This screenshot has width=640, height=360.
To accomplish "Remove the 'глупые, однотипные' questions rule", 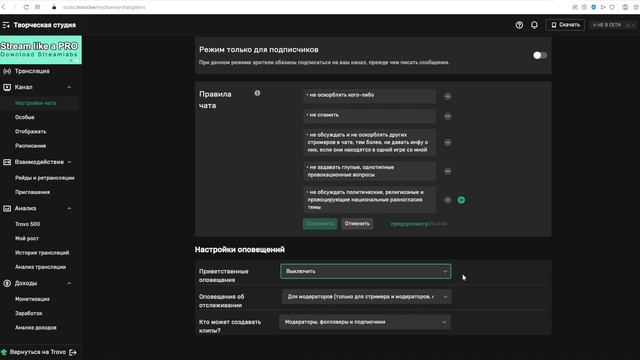I will (447, 171).
